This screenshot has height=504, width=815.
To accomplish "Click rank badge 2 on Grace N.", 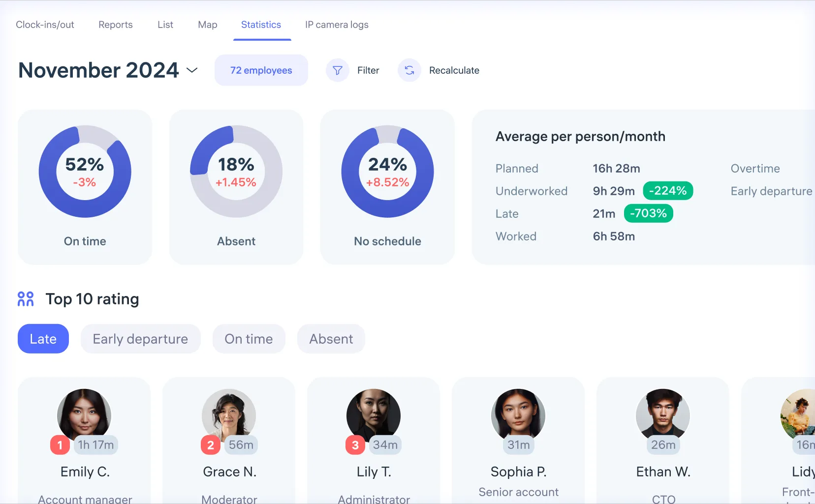I will [211, 445].
